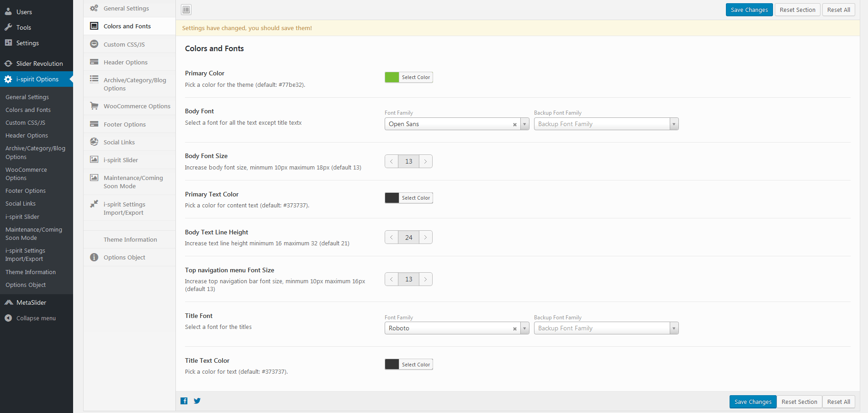868x413 pixels.
Task: Open the Body Font family dropdown arrow
Action: (524, 124)
